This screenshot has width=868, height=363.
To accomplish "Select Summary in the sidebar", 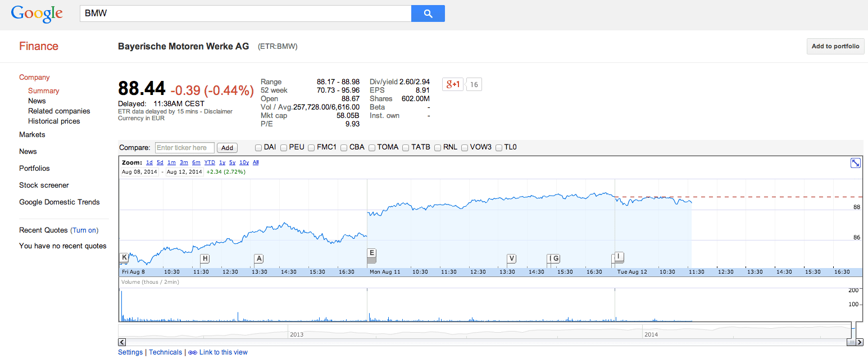I will pos(44,91).
